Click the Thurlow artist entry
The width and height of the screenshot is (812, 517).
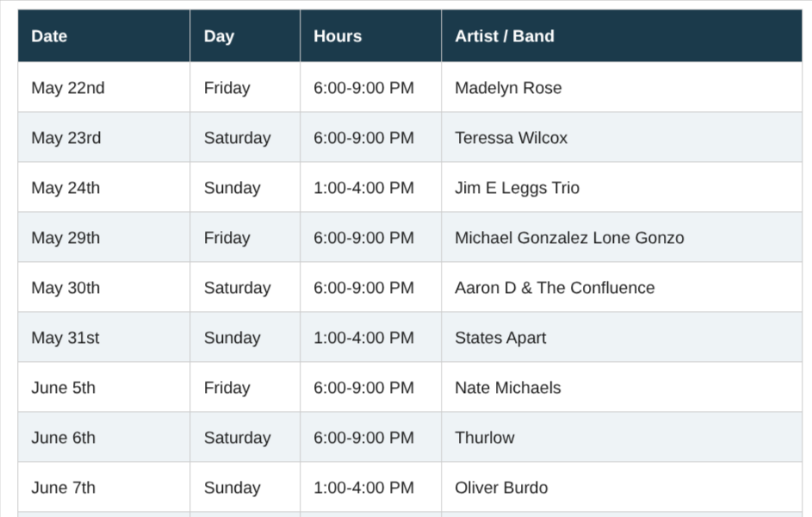click(x=622, y=437)
